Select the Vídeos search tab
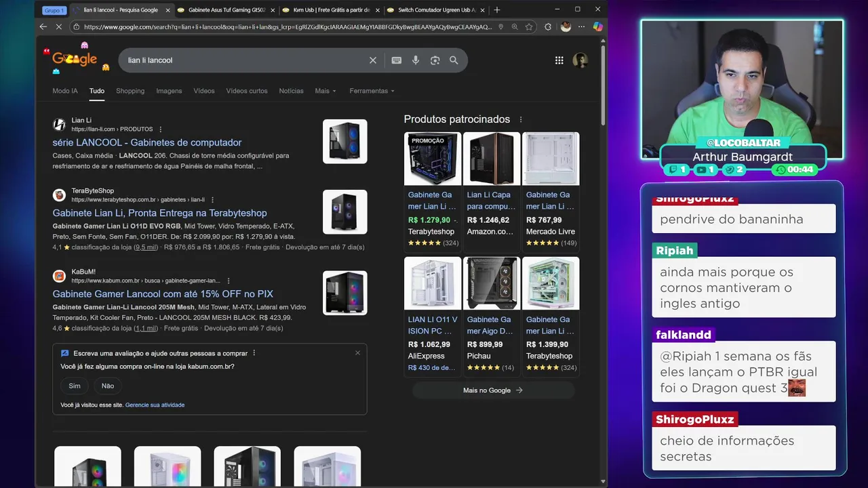 (x=204, y=91)
